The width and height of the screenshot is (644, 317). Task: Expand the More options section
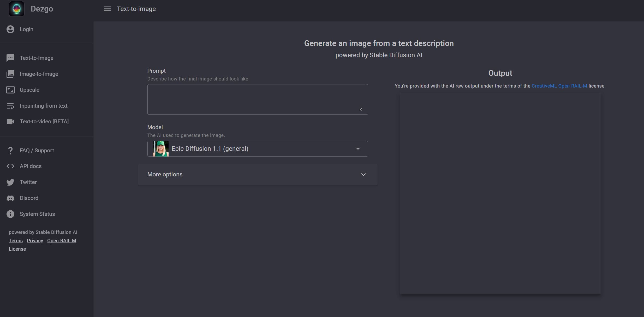258,174
